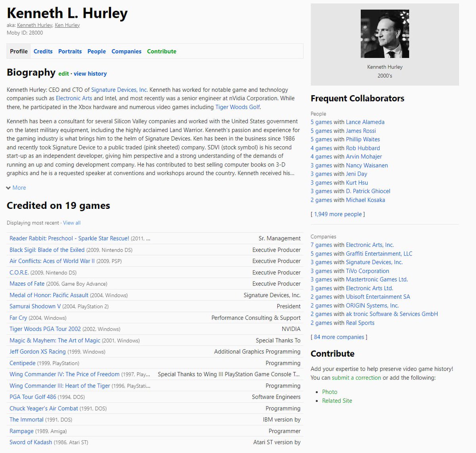Open Wing Commander III: Heart of the Tiger

pyautogui.click(x=59, y=386)
